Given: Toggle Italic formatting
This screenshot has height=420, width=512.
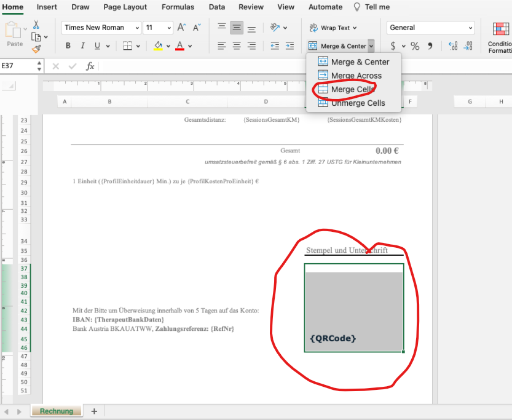Looking at the screenshot, I should 82,46.
